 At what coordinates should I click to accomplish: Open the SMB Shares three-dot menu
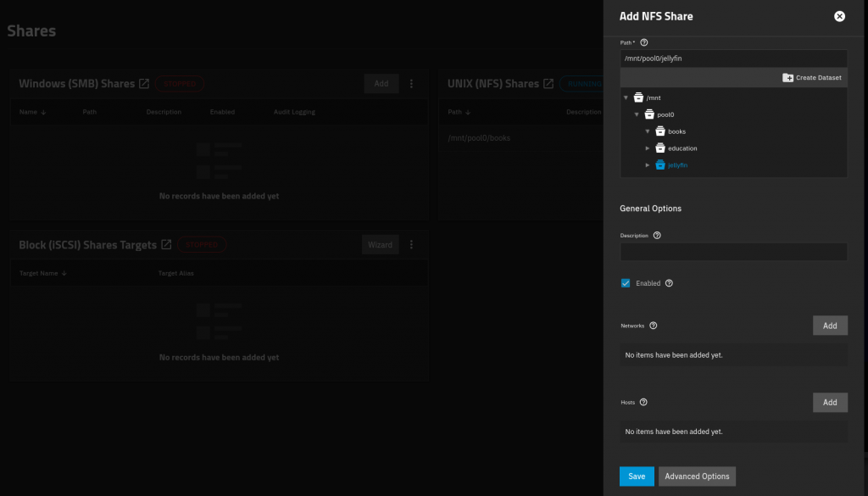click(411, 83)
